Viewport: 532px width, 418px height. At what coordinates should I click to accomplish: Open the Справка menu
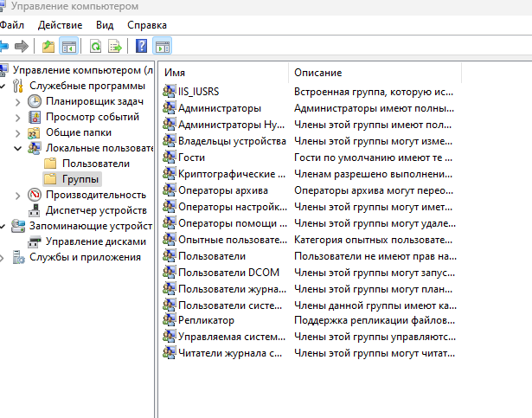tap(147, 25)
